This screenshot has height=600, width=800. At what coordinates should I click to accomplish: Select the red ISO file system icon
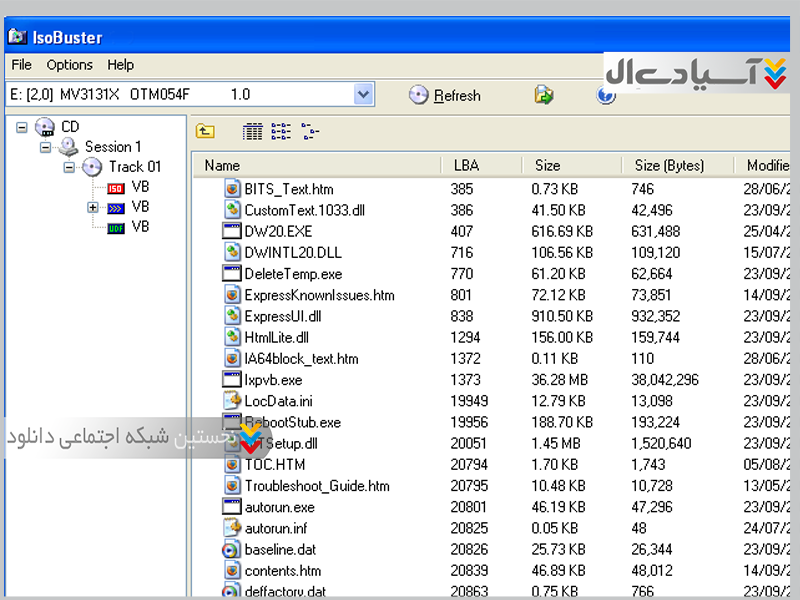115,187
